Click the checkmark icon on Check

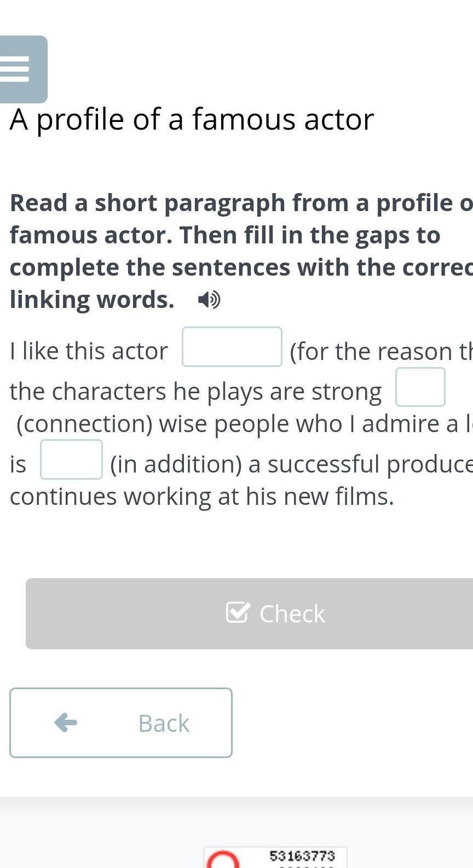tap(238, 613)
